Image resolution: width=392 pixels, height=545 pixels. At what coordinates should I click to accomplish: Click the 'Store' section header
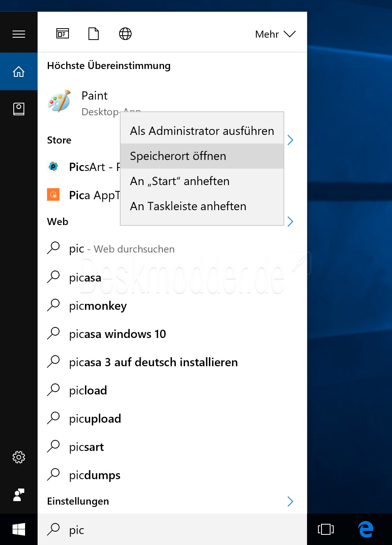[x=59, y=140]
